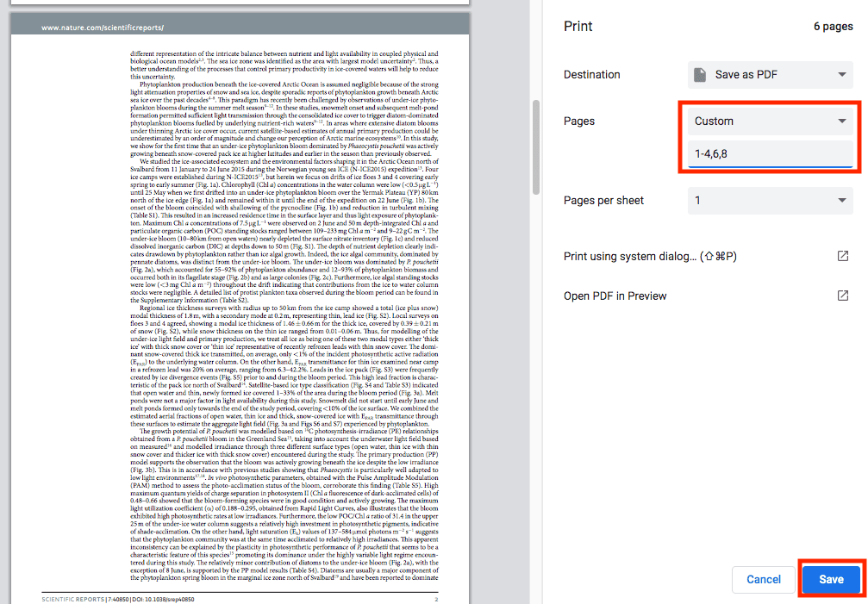
Task: Click the Cancel button
Action: tap(763, 579)
